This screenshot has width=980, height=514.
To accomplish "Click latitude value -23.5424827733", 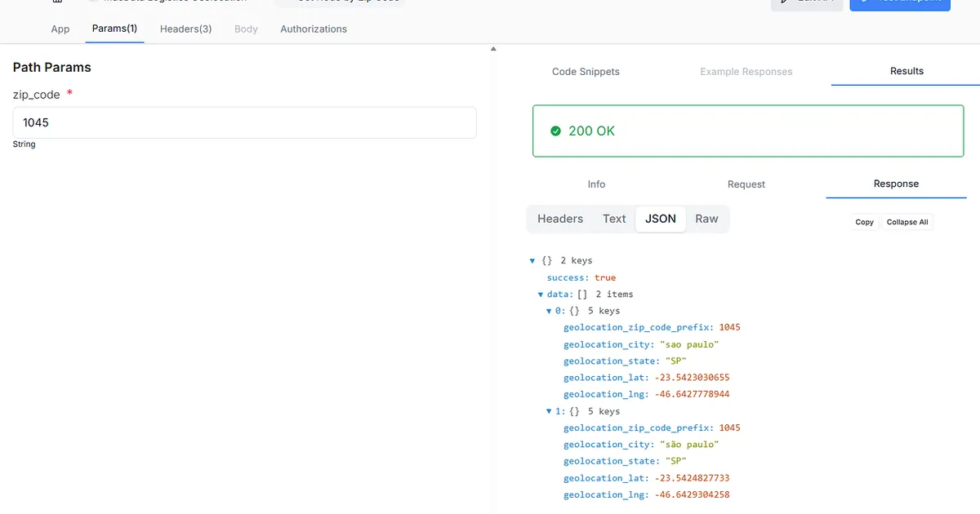I will (692, 478).
